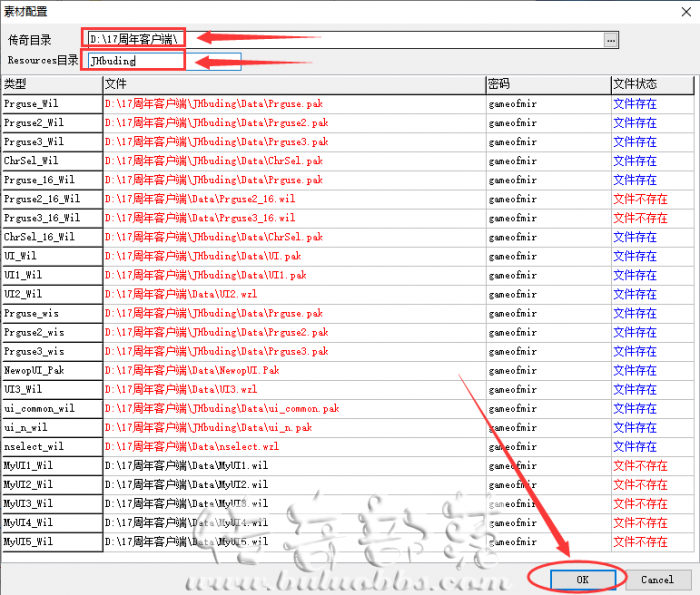Click the browse "..." button for 传奇目录

(x=611, y=39)
